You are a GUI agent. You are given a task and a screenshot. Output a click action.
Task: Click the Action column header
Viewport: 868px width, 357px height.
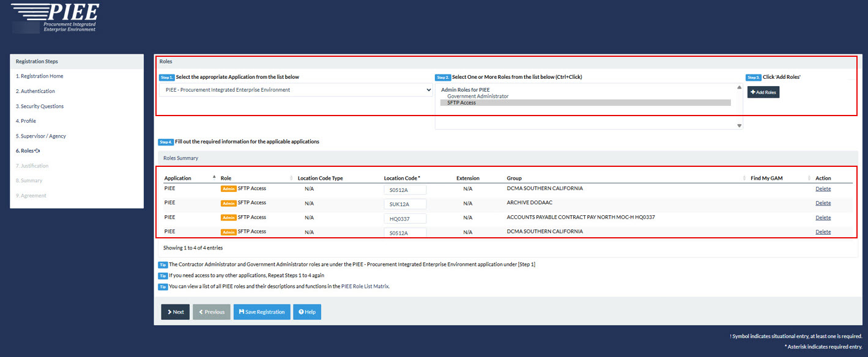click(823, 178)
